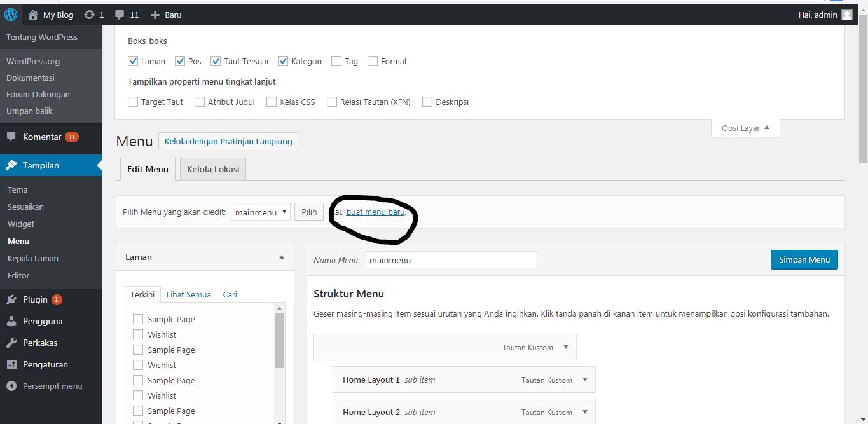Click the Plugin plug sidebar icon
The image size is (868, 424).
tap(11, 299)
